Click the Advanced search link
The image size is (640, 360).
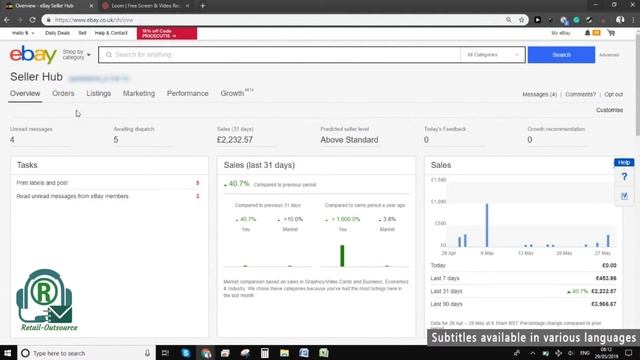pyautogui.click(x=609, y=55)
